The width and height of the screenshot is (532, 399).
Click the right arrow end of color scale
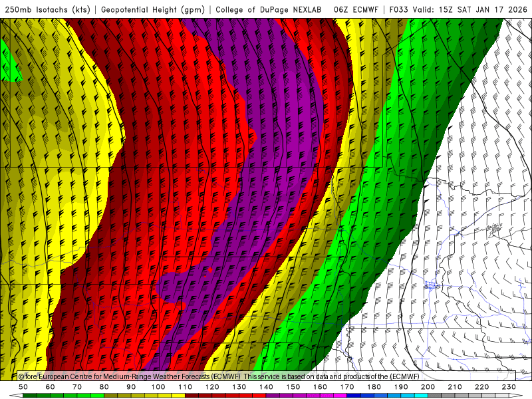pos(516,396)
